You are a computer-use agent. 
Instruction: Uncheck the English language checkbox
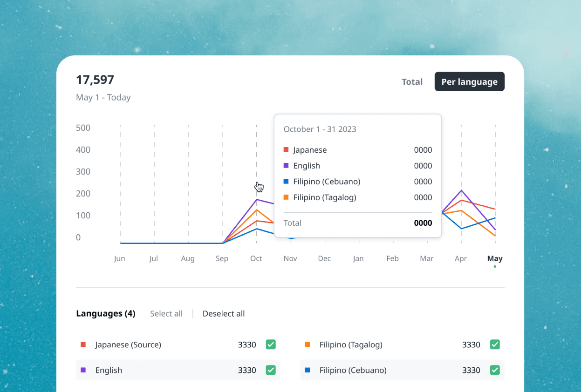pyautogui.click(x=271, y=370)
